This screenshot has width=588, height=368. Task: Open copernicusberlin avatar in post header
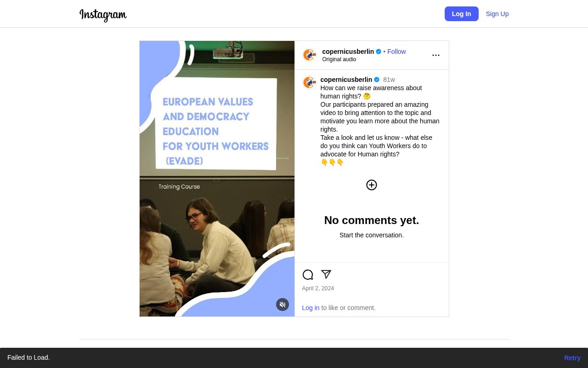pos(310,55)
